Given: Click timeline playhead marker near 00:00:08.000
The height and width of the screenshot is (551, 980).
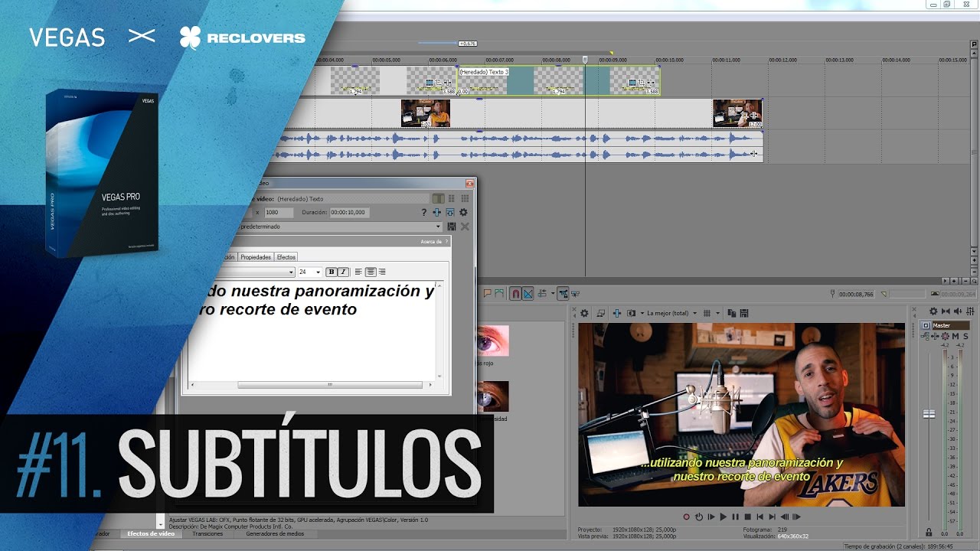Looking at the screenshot, I should coord(585,59).
